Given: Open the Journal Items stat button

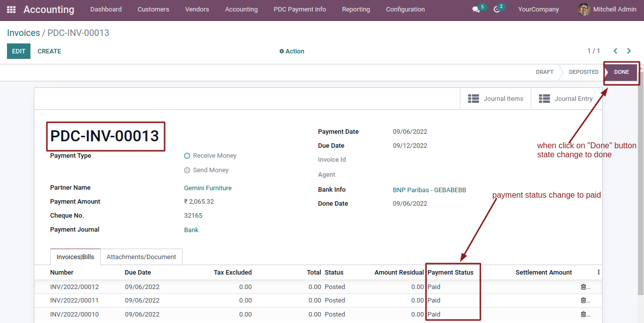Looking at the screenshot, I should [495, 99].
